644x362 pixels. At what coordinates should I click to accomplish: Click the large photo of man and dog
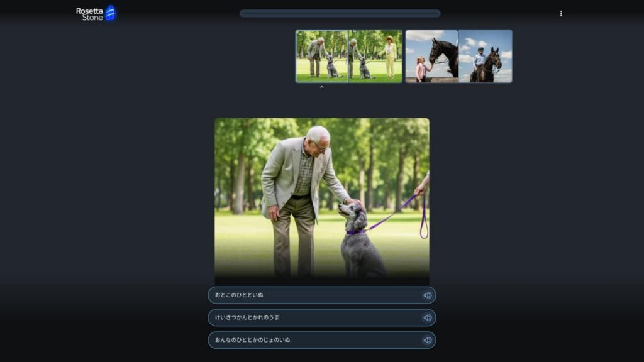pyautogui.click(x=322, y=201)
